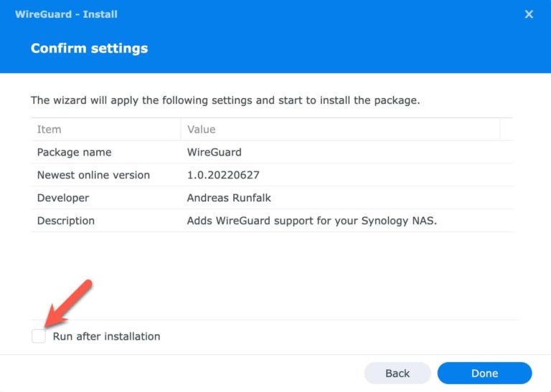Select the Package name row label
This screenshot has width=551, height=392.
pyautogui.click(x=75, y=152)
